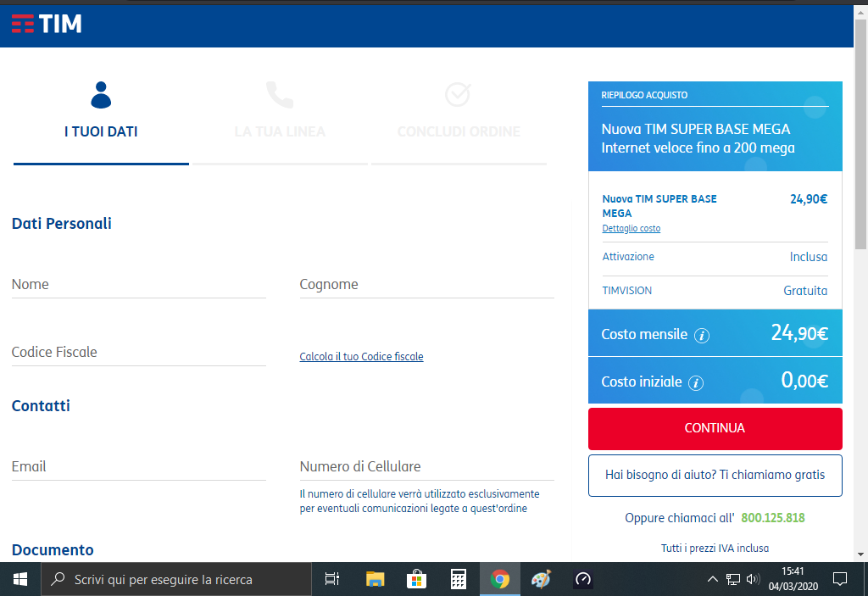The image size is (868, 596).
Task: Focus the Nome input field
Action: click(138, 285)
